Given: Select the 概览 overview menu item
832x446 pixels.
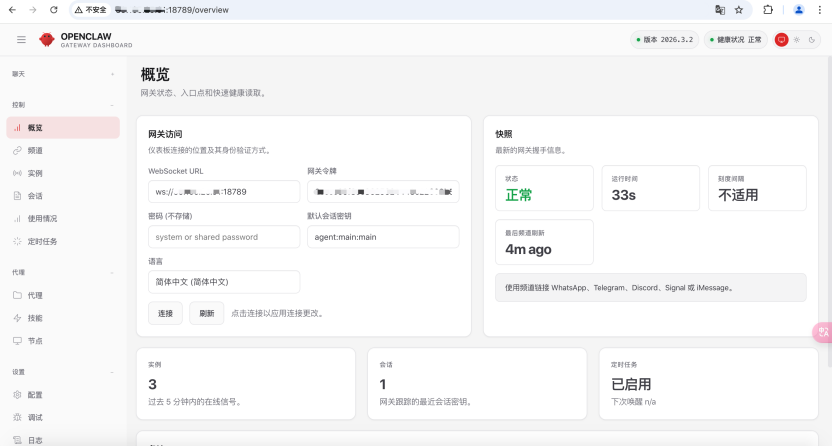Looking at the screenshot, I should [63, 128].
